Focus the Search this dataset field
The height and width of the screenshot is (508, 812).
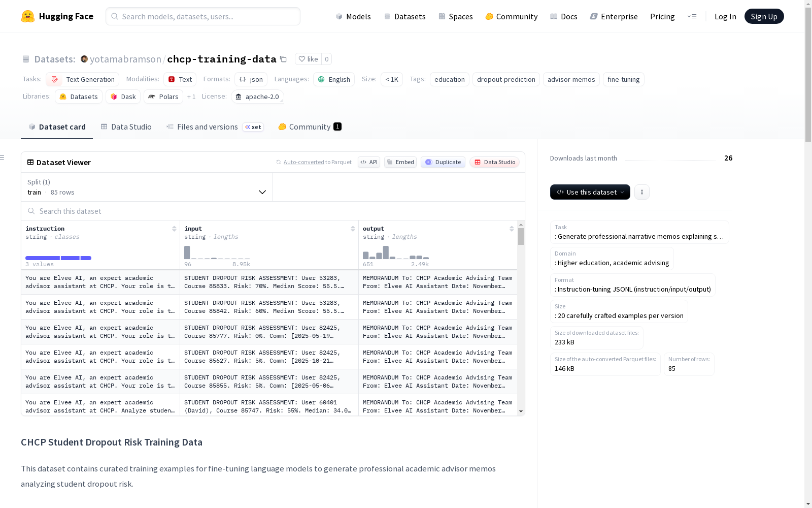pos(273,211)
